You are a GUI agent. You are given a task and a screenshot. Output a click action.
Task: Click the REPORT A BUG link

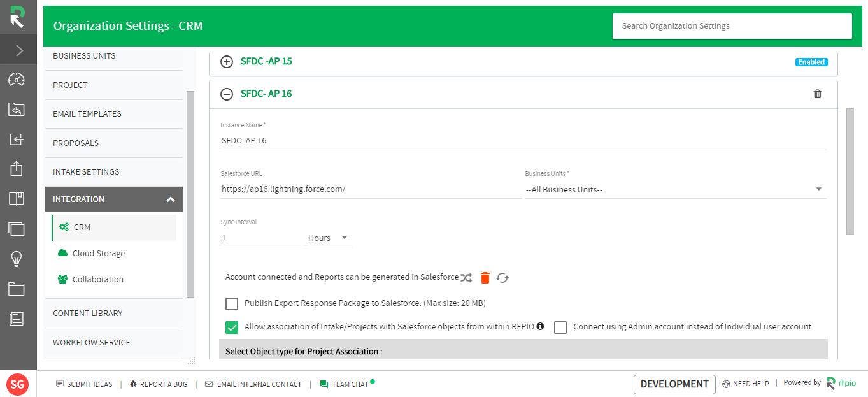159,384
